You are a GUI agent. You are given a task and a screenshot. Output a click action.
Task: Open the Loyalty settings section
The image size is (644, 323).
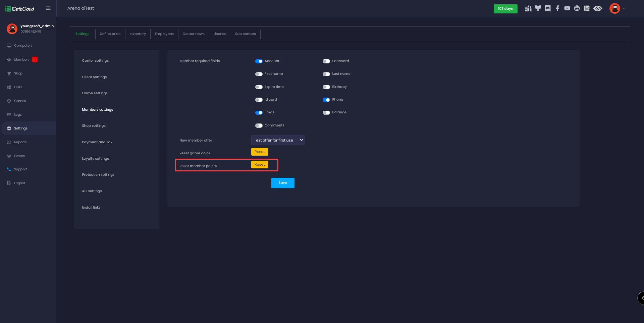[95, 158]
